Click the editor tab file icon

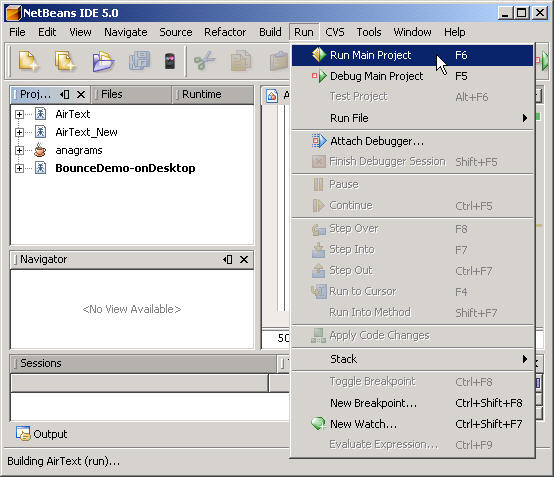(272, 95)
